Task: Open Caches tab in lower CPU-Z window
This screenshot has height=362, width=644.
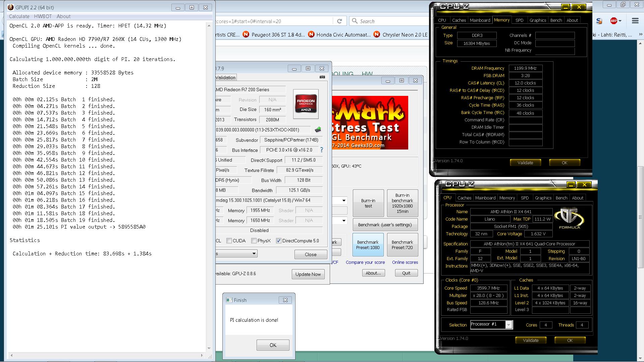Action: [464, 198]
